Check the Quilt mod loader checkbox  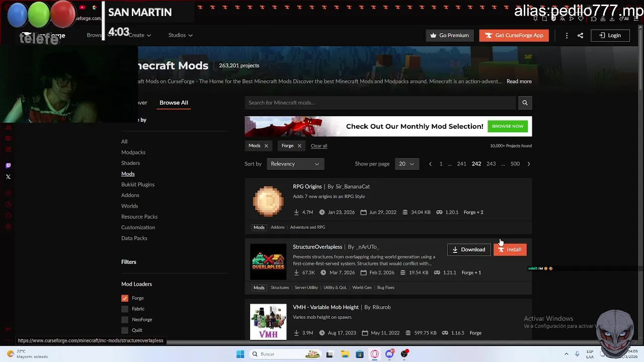125,330
